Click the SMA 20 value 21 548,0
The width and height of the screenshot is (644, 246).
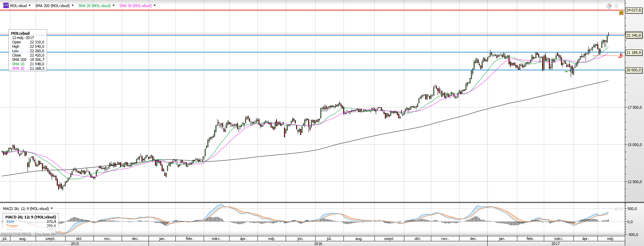(37, 64)
